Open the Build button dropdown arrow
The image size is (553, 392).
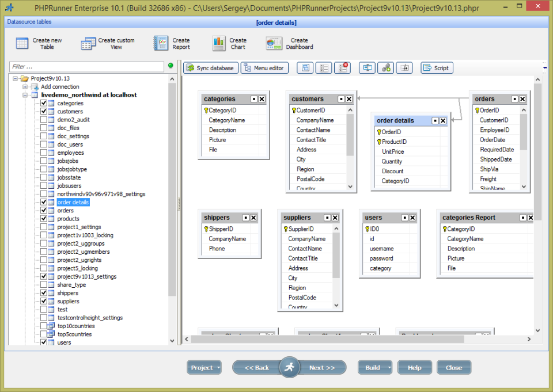(389, 368)
